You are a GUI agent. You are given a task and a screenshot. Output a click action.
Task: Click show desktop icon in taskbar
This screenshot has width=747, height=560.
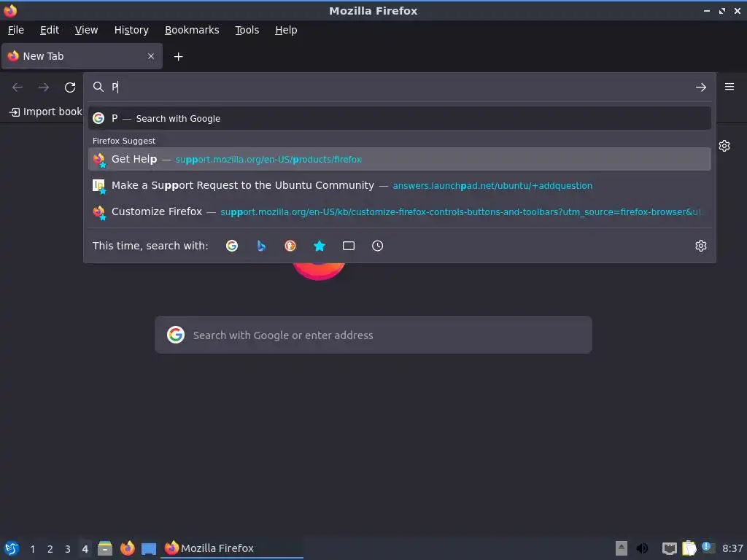[149, 549]
